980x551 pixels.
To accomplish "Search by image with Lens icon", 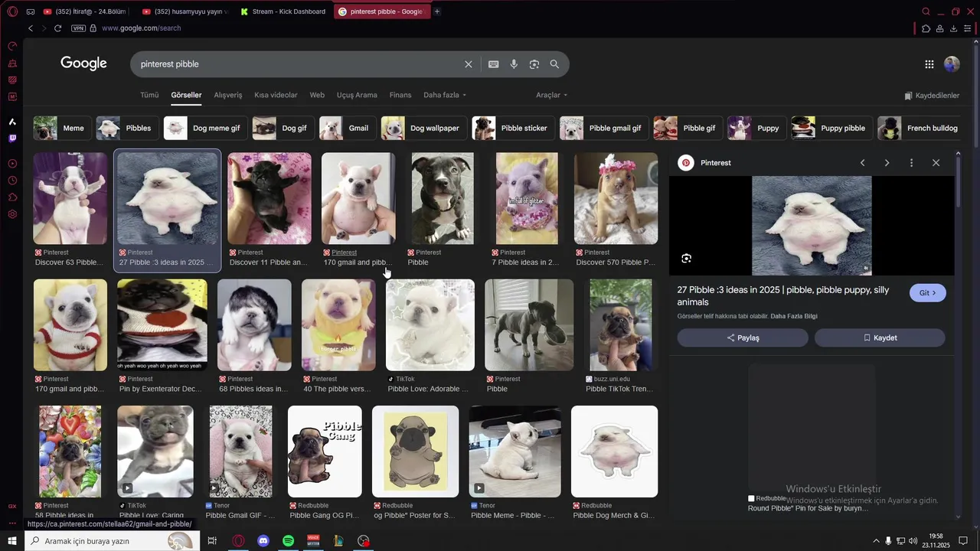I will click(534, 64).
